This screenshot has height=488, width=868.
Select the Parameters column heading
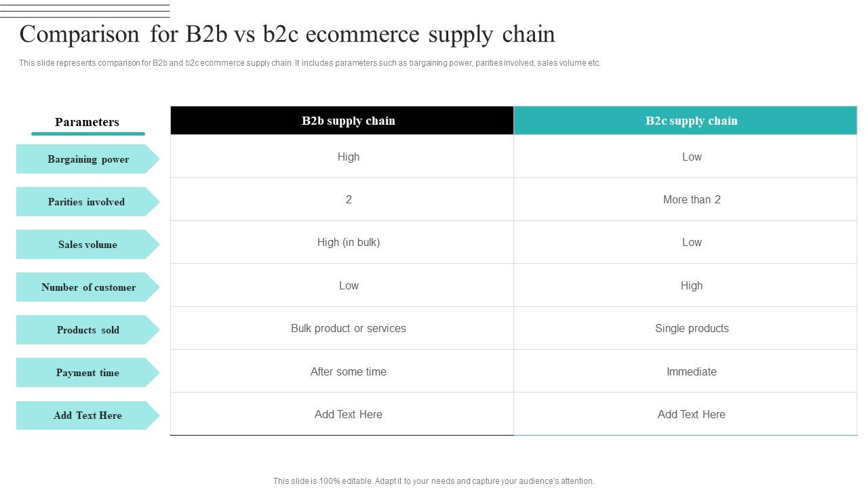(87, 122)
